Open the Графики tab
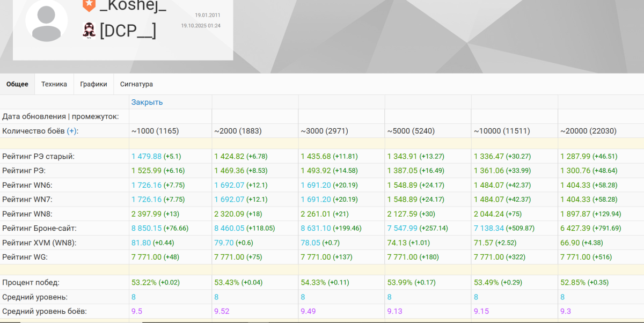The width and height of the screenshot is (644, 323). coord(93,84)
